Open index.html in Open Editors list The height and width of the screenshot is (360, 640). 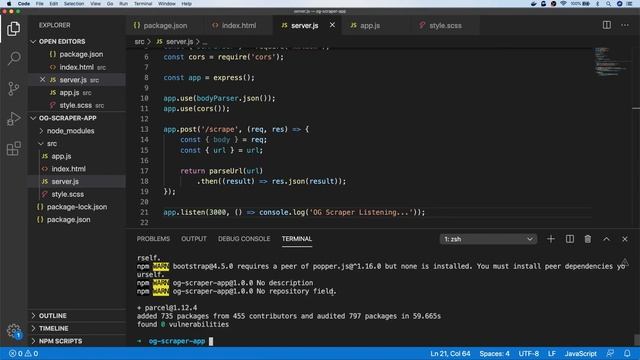click(76, 67)
